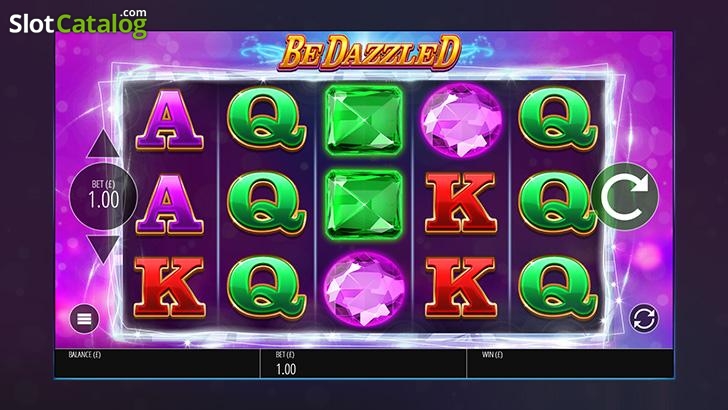This screenshot has height=410, width=728.
Task: Click the Be Dazzled game title
Action: pos(370,52)
